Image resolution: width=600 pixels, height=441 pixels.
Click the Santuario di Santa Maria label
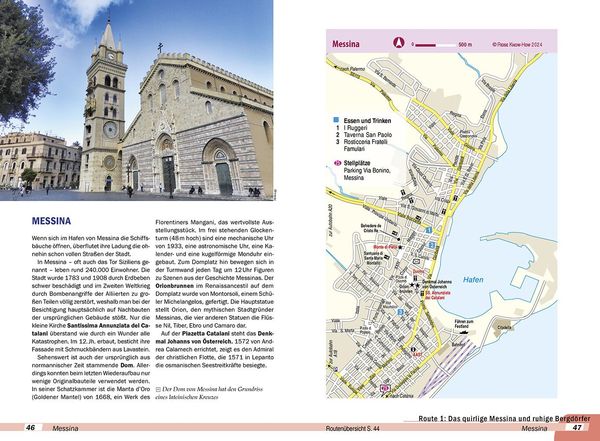[374, 258]
